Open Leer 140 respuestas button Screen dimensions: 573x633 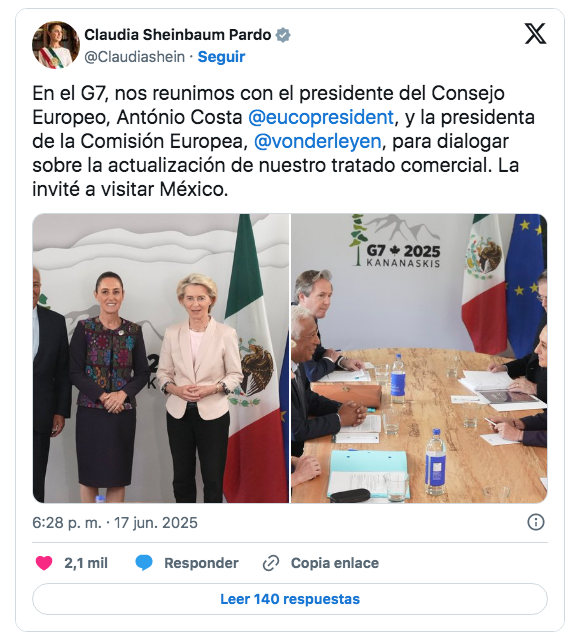(x=290, y=599)
